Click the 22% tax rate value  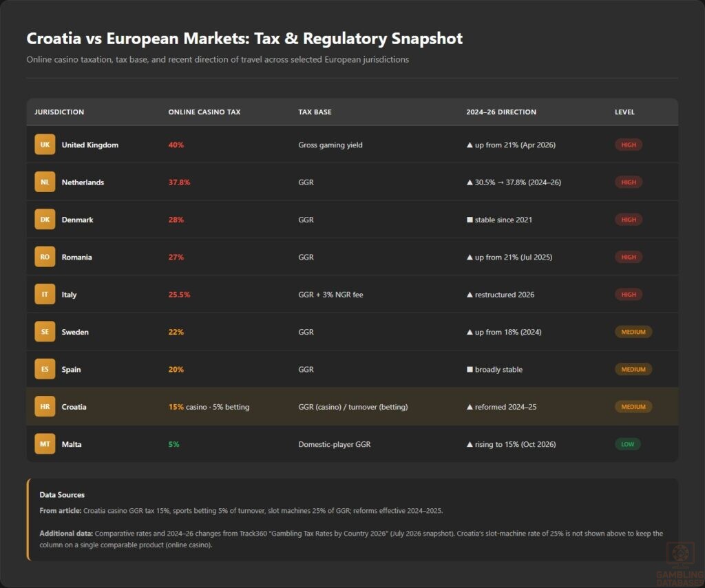pyautogui.click(x=176, y=332)
